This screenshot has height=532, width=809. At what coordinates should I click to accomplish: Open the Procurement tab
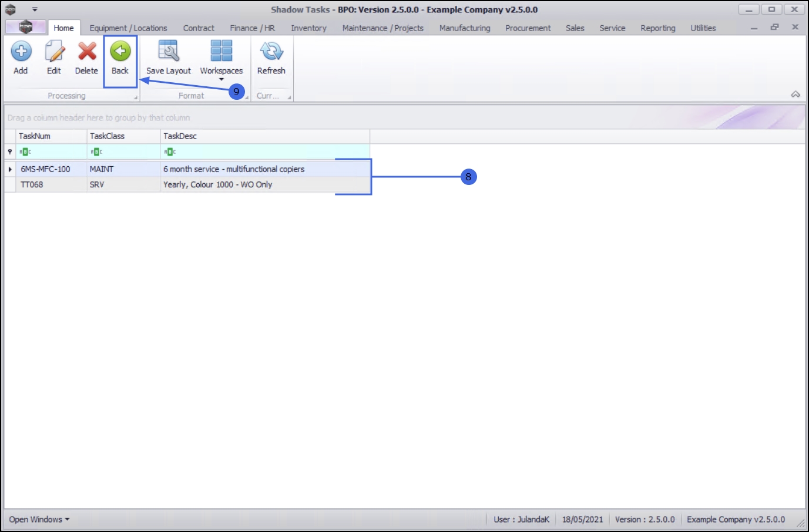tap(528, 28)
